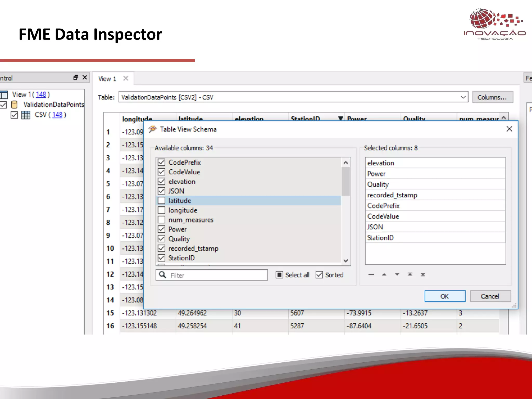Uncheck the Quality column checkbox
Image resolution: width=532 pixels, height=399 pixels.
click(162, 239)
